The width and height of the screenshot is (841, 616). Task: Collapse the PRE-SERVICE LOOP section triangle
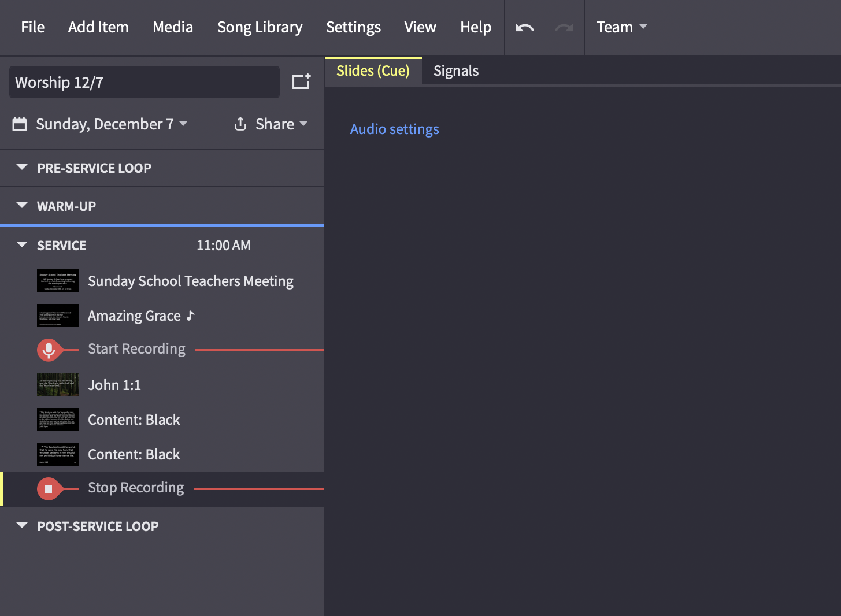click(x=22, y=168)
